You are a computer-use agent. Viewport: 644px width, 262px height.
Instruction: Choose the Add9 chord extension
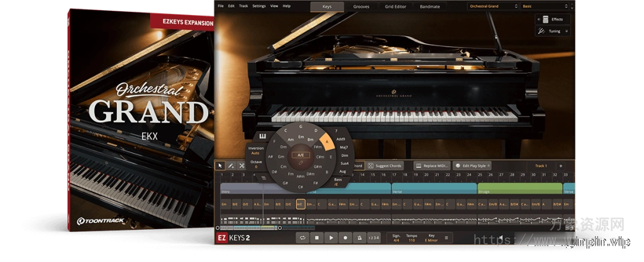pos(341,139)
